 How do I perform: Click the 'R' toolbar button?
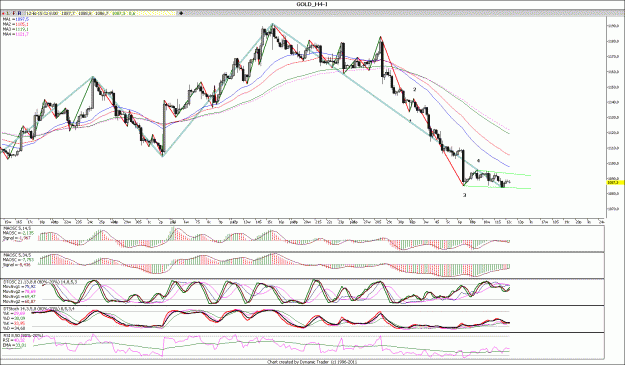point(19,13)
